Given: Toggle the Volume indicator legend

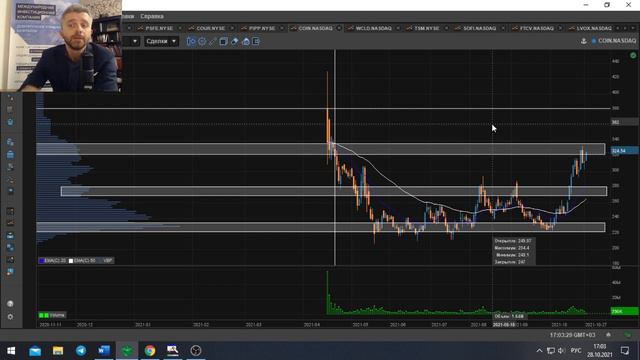Looking at the screenshot, I should pyautogui.click(x=52, y=315).
